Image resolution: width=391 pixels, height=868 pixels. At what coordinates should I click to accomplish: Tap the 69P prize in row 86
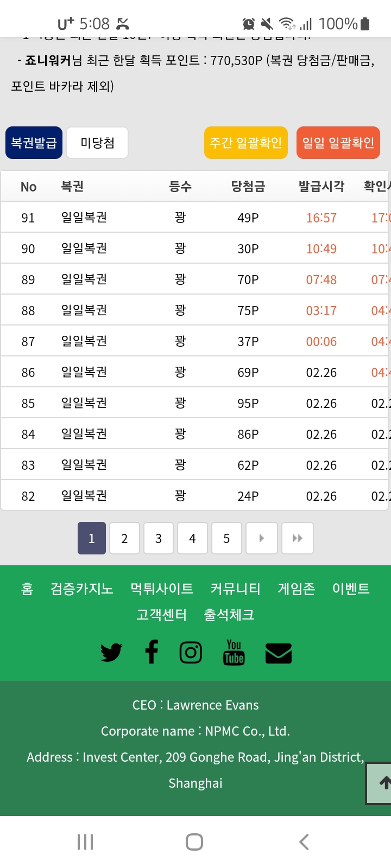pyautogui.click(x=248, y=373)
